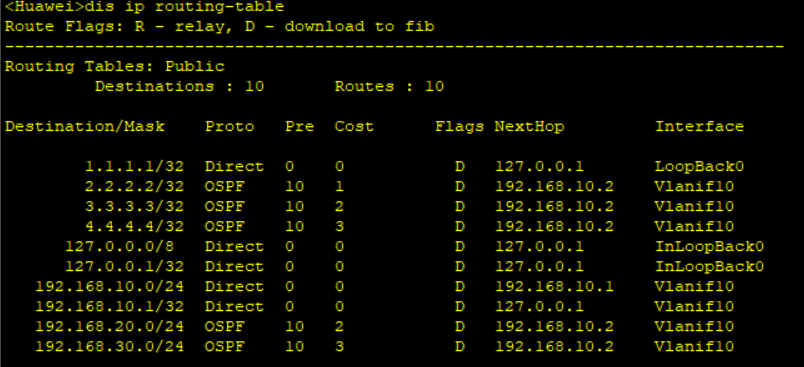804x367 pixels.
Task: Click the 4.4.4.4/32 destination entry
Action: [x=134, y=227]
